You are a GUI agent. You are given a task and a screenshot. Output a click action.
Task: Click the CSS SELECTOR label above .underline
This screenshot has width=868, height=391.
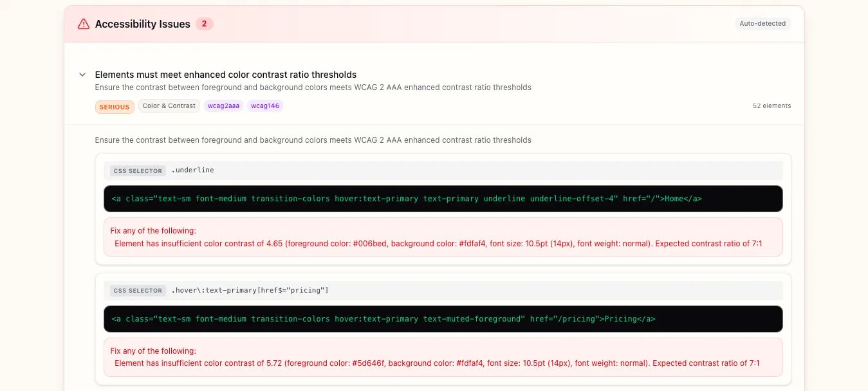(138, 171)
